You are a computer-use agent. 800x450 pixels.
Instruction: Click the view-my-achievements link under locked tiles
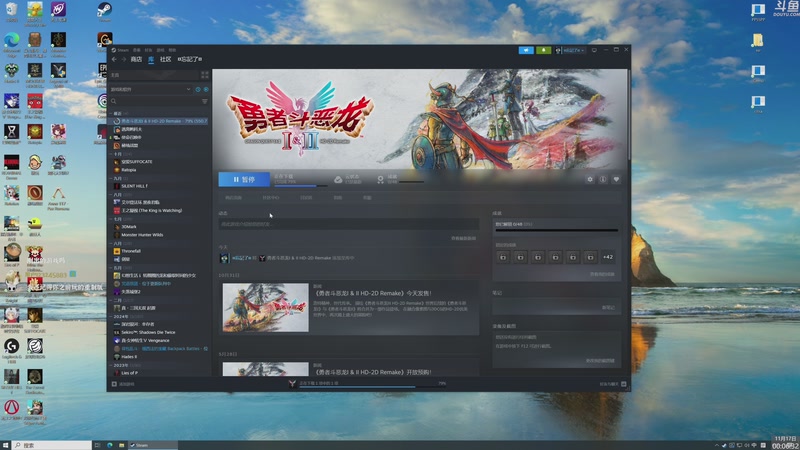tap(602, 274)
